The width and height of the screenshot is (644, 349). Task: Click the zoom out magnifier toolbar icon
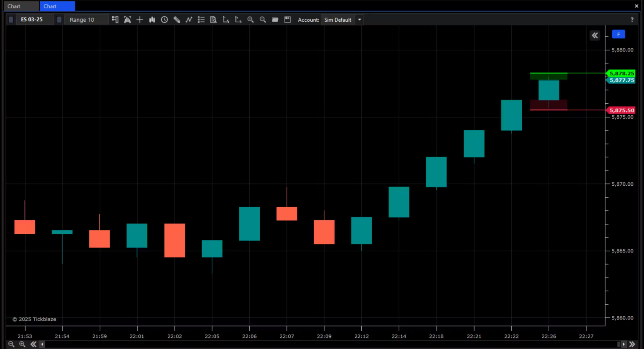pos(263,20)
